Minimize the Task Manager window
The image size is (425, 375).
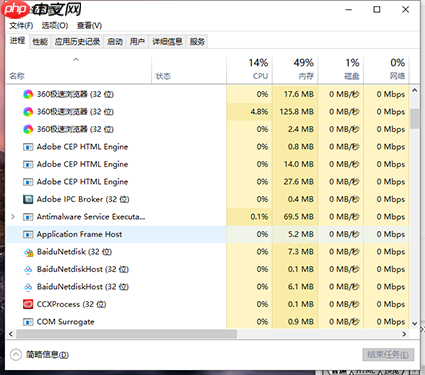pos(349,10)
